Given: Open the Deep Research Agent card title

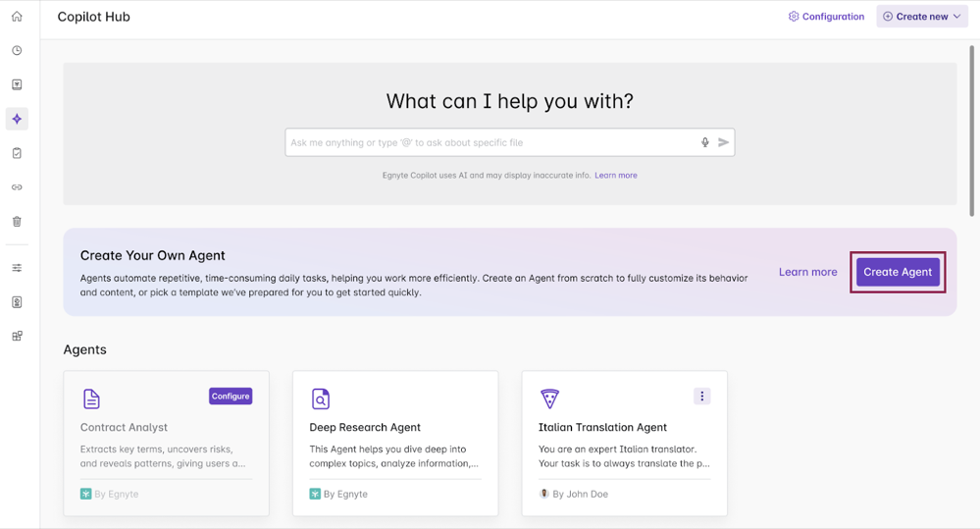Looking at the screenshot, I should [x=365, y=427].
